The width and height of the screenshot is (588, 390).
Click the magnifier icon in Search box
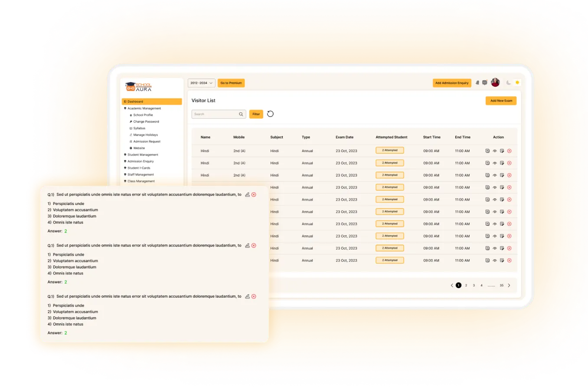pyautogui.click(x=241, y=114)
